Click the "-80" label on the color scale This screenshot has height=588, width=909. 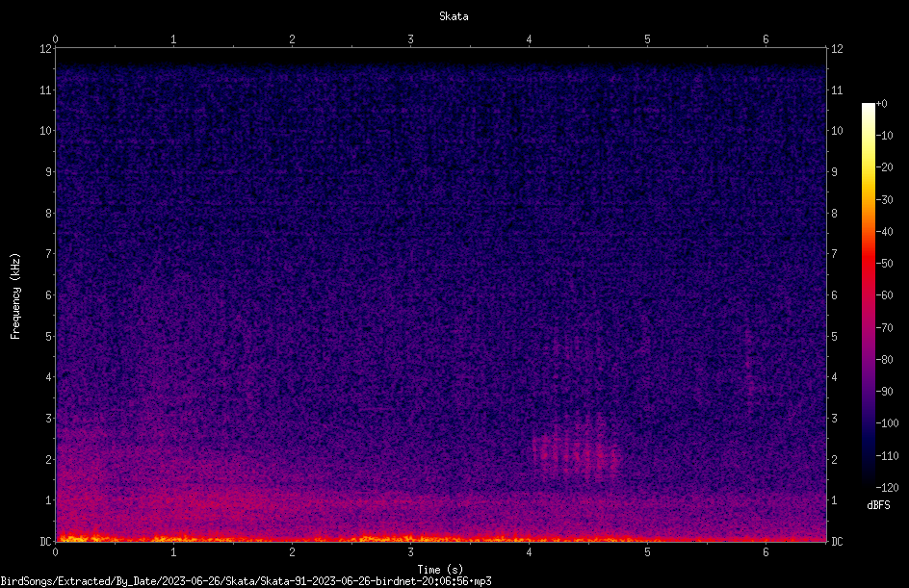[x=884, y=359]
